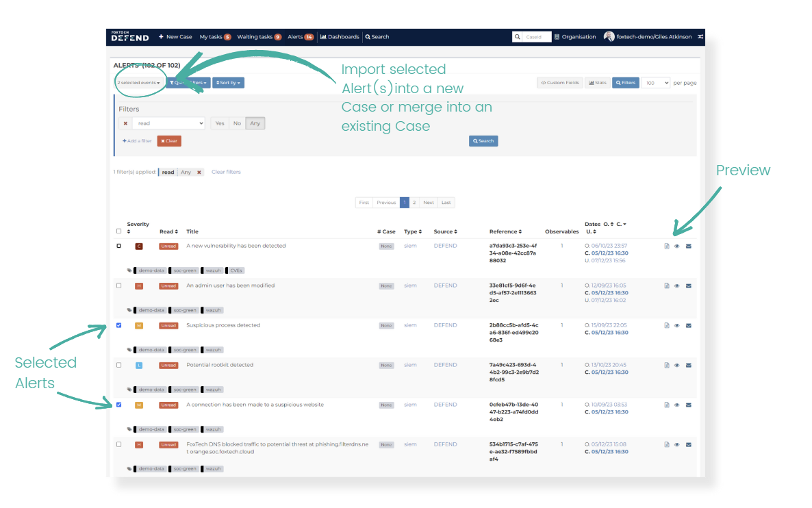Select the 'Potential rootkit detected' alert checkbox
Screen dimensions: 812x508
point(119,365)
